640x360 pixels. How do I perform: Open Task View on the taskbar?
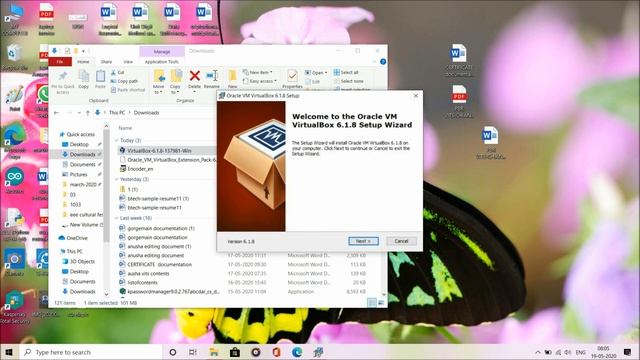tap(193, 352)
